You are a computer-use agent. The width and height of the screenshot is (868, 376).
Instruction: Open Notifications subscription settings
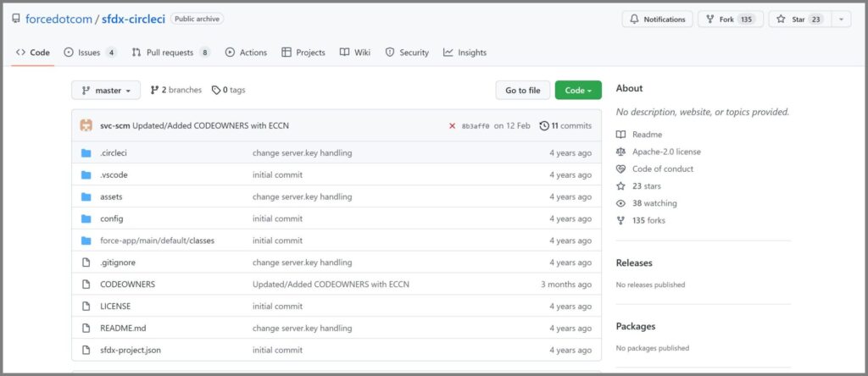657,19
